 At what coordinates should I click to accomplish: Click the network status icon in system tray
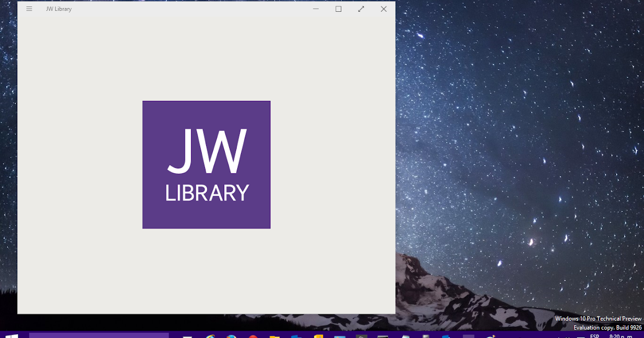click(x=568, y=336)
